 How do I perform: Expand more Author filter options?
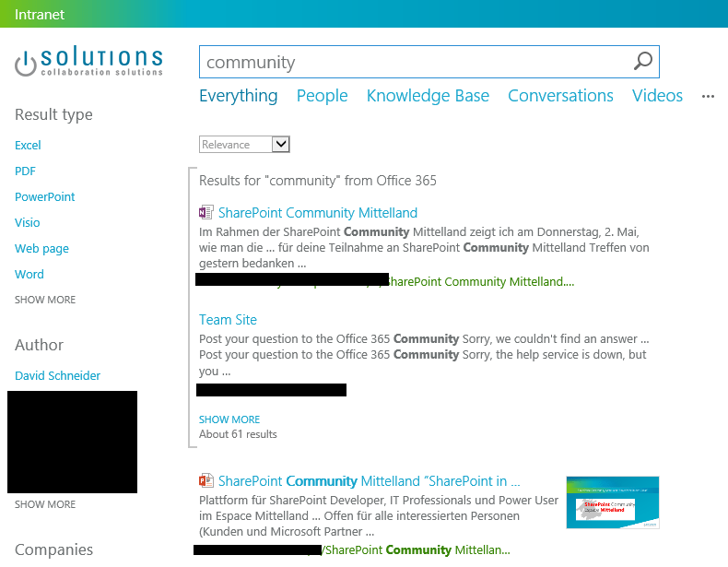click(x=45, y=504)
